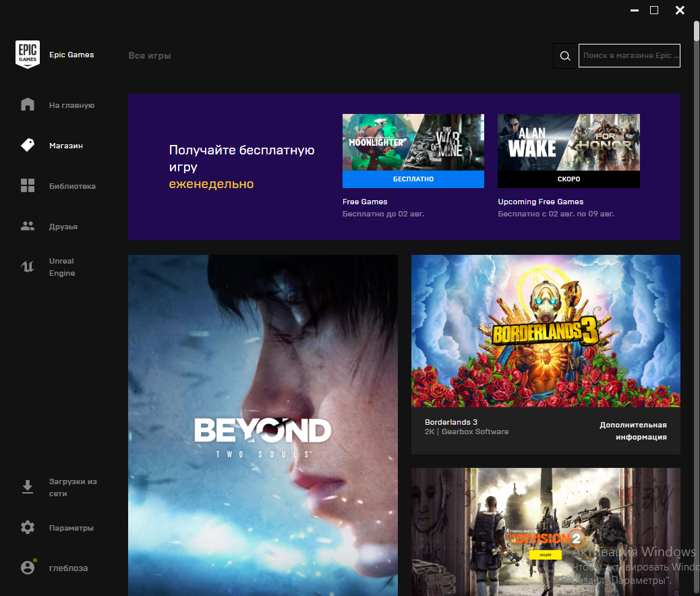Minimize the Epic Games launcher window
The image size is (700, 596).
click(635, 10)
